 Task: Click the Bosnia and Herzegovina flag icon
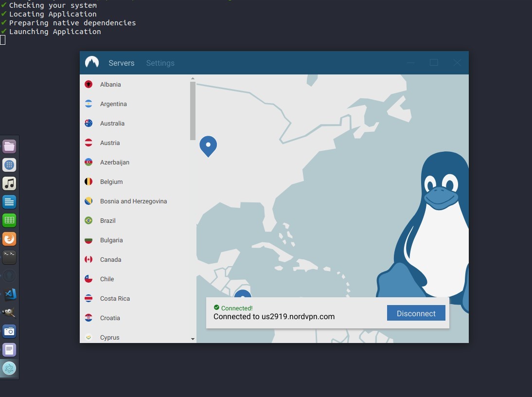[89, 201]
